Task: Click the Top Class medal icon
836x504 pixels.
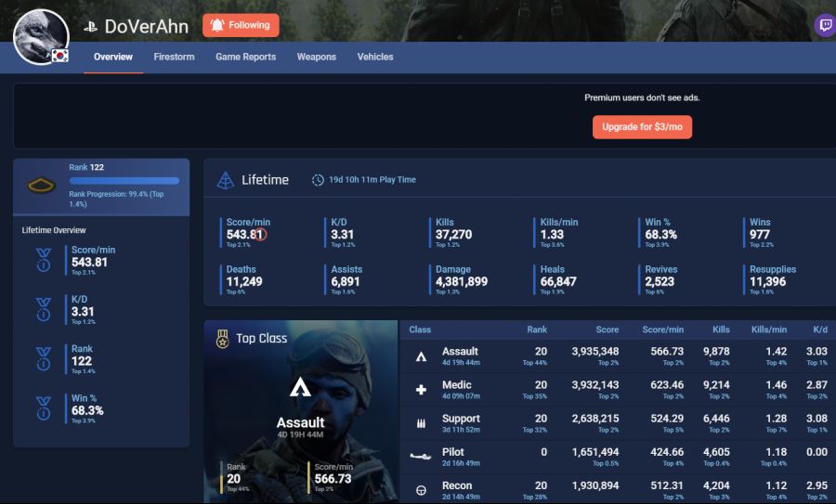Action: click(222, 339)
